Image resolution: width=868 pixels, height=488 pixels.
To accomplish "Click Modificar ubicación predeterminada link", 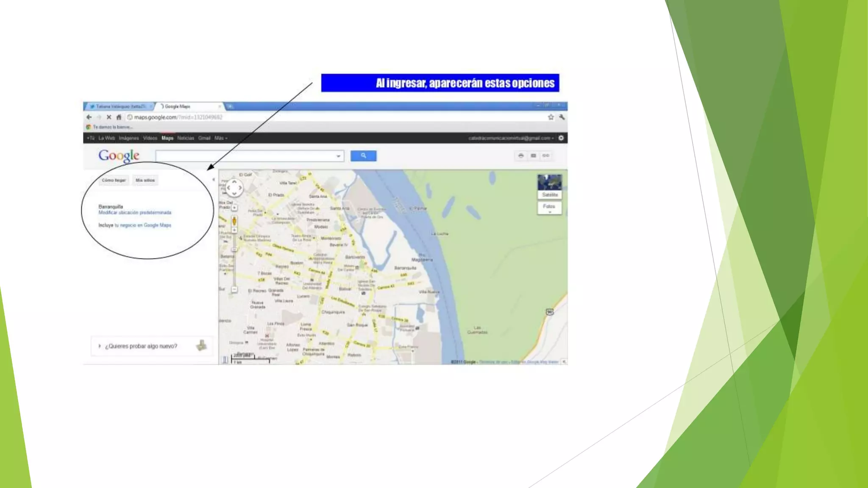I will pos(135,213).
